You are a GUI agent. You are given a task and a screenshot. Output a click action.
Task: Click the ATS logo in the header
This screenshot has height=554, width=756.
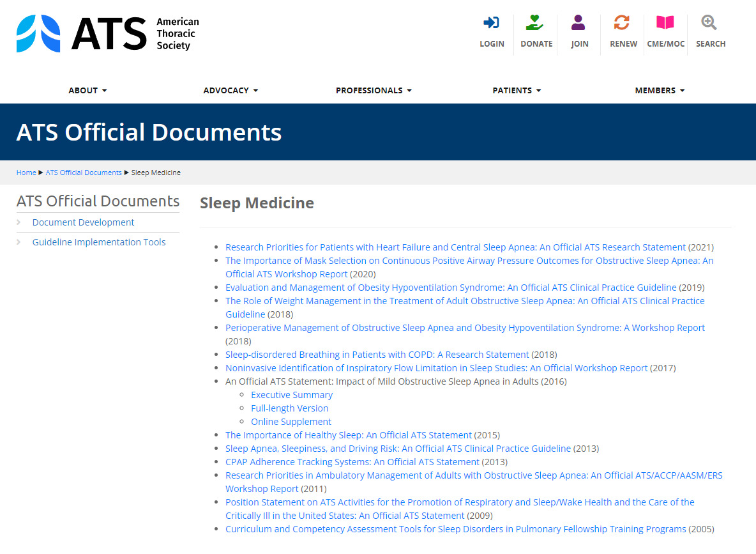107,33
